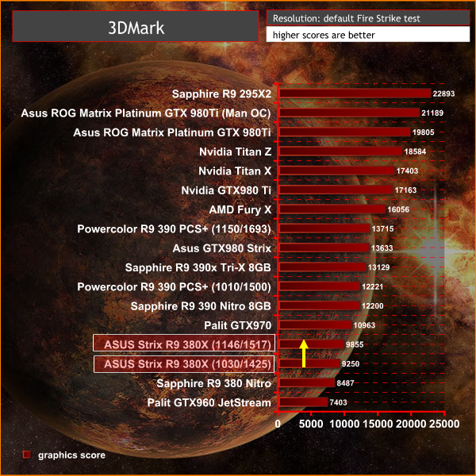Select the Sapphire R9 380 Nitro label

tap(213, 383)
